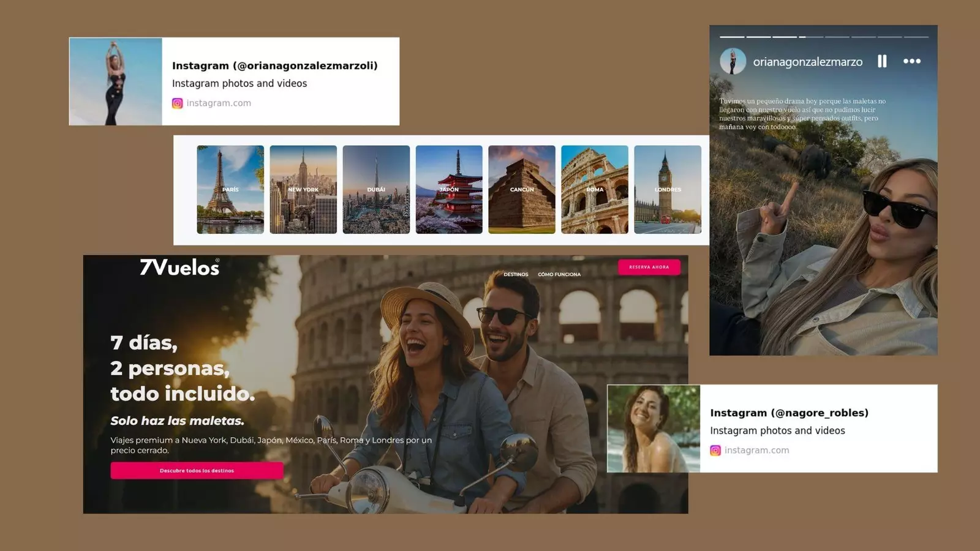980x551 pixels.
Task: Open the Cómo Funciona menu item
Action: point(559,274)
